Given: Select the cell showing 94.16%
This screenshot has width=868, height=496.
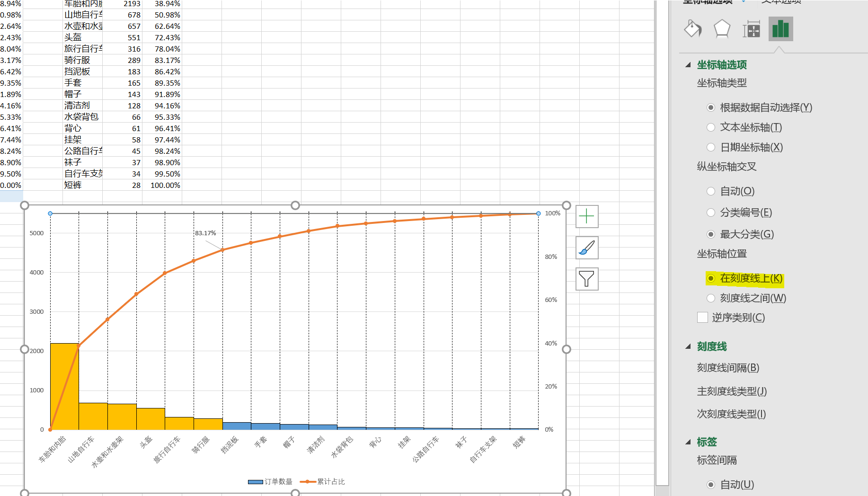Looking at the screenshot, I should coord(162,106).
